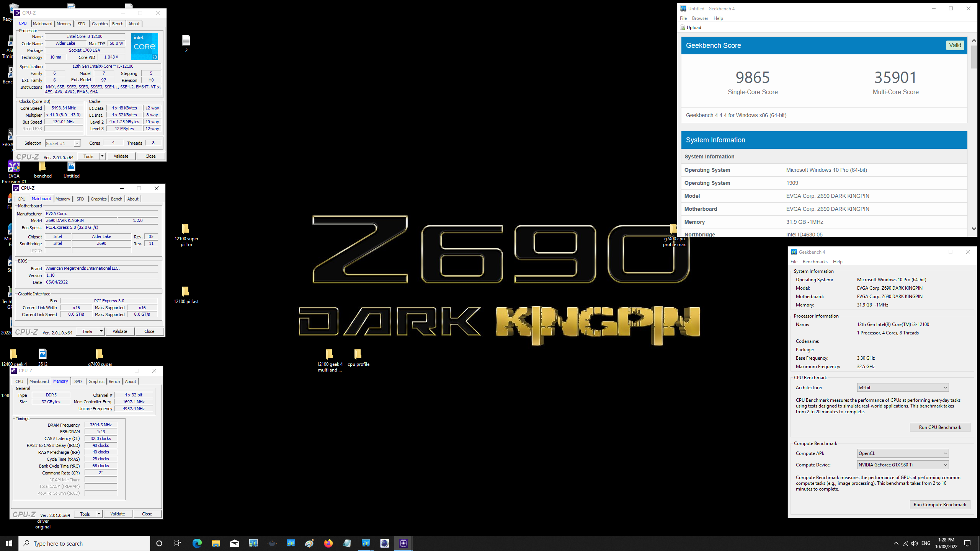This screenshot has height=551, width=980.
Task: Click the Geekbench results scrollbar thumb
Action: (974, 57)
